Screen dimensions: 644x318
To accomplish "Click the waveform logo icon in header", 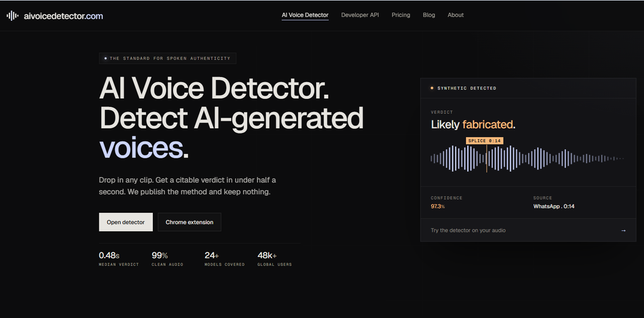I will tap(13, 16).
